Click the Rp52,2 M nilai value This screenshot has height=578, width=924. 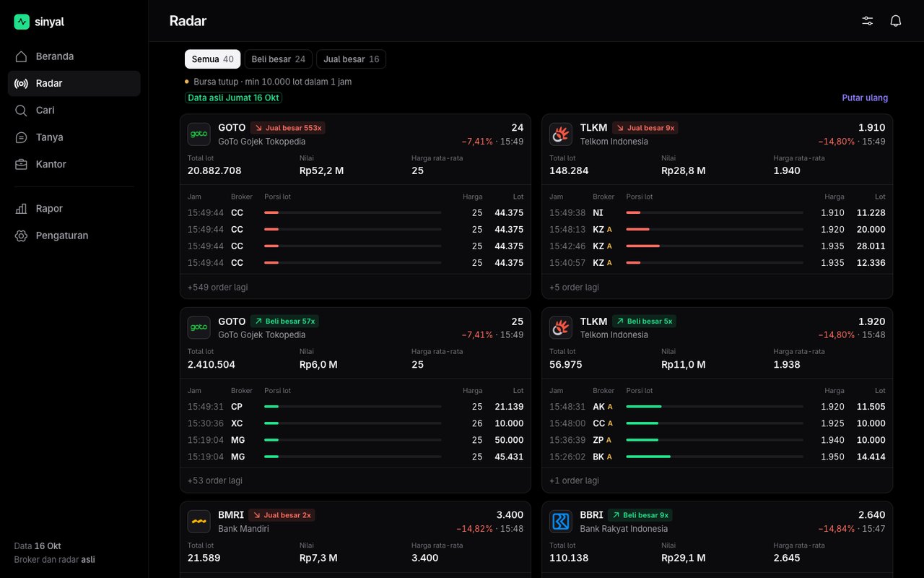[321, 171]
